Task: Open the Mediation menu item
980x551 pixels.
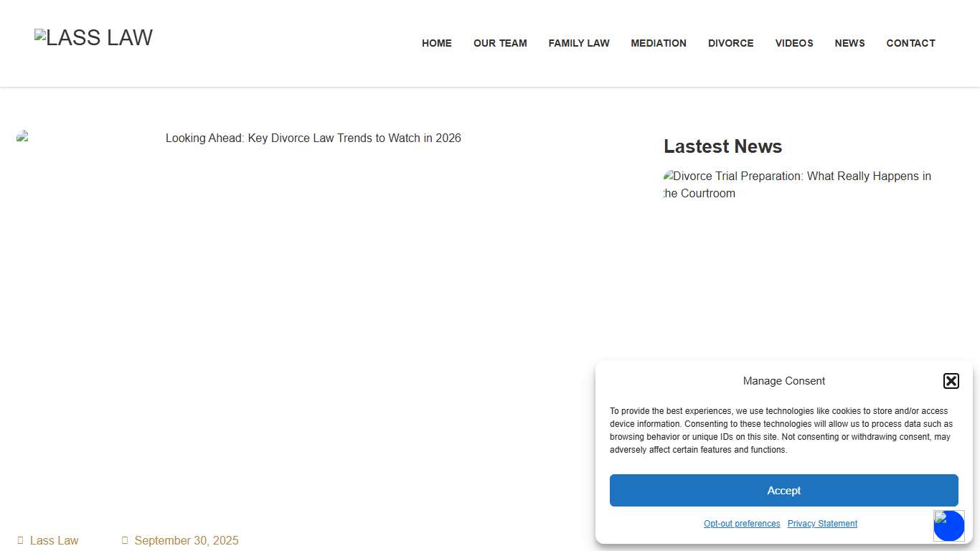Action: (x=658, y=43)
